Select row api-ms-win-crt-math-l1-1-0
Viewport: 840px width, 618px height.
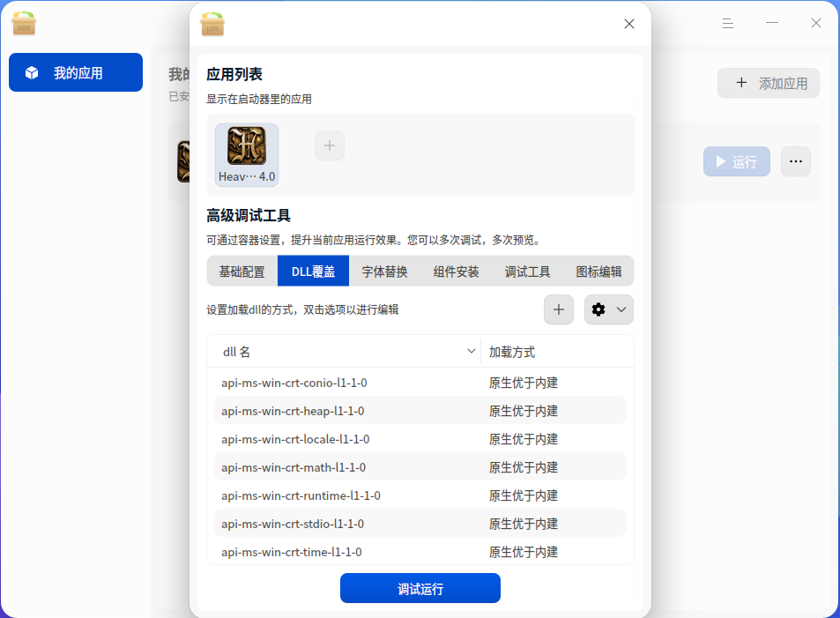click(x=420, y=467)
